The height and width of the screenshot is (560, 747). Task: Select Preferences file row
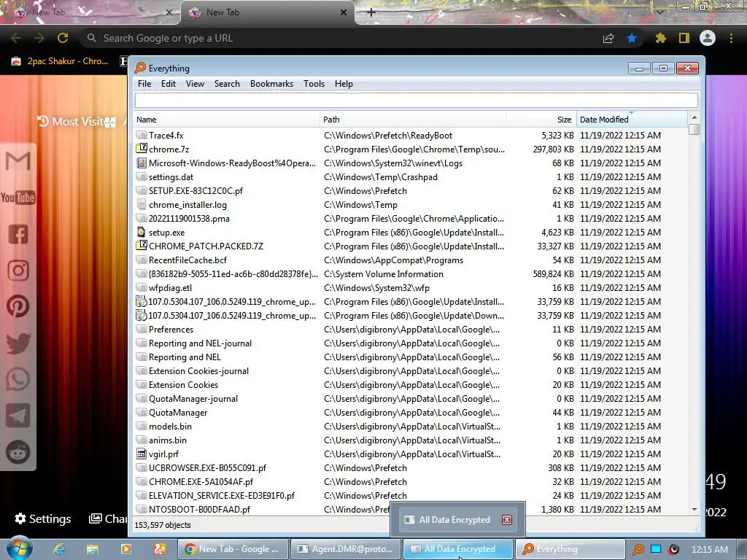pos(411,329)
